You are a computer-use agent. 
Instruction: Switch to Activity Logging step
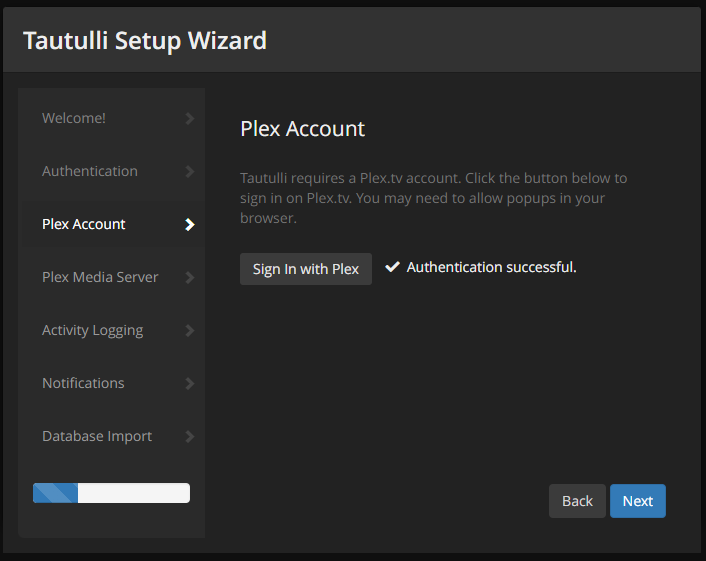tap(111, 330)
